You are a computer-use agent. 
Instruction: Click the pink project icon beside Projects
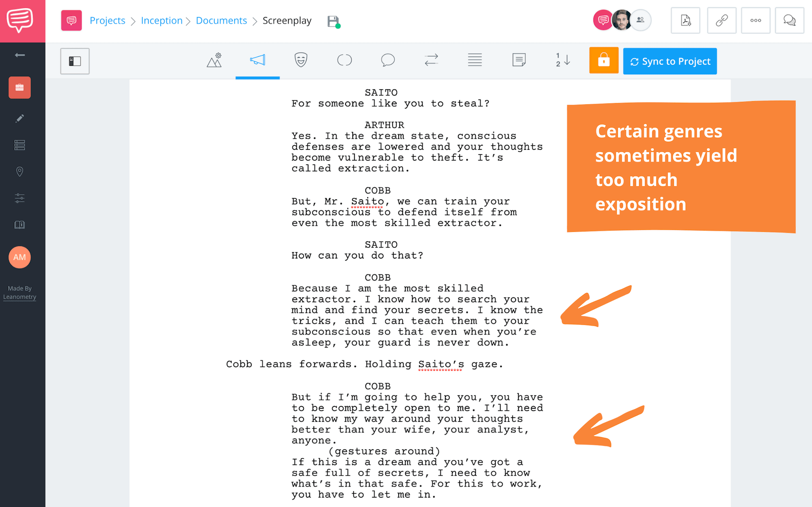click(x=71, y=20)
